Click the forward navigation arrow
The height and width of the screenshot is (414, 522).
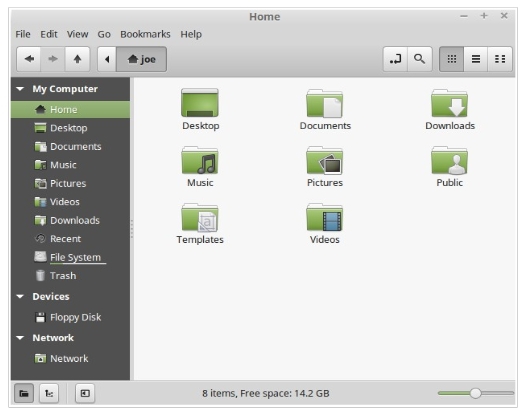[x=53, y=59]
